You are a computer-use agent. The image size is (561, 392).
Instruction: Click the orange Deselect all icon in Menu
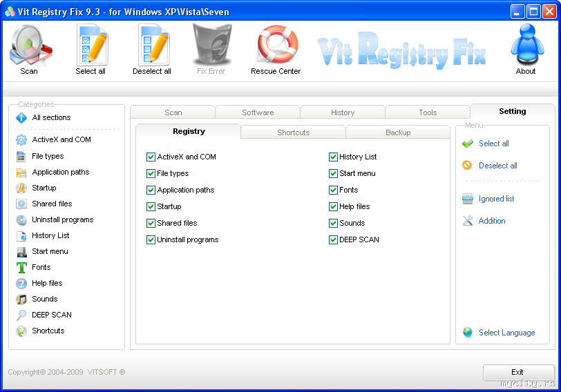coord(467,165)
